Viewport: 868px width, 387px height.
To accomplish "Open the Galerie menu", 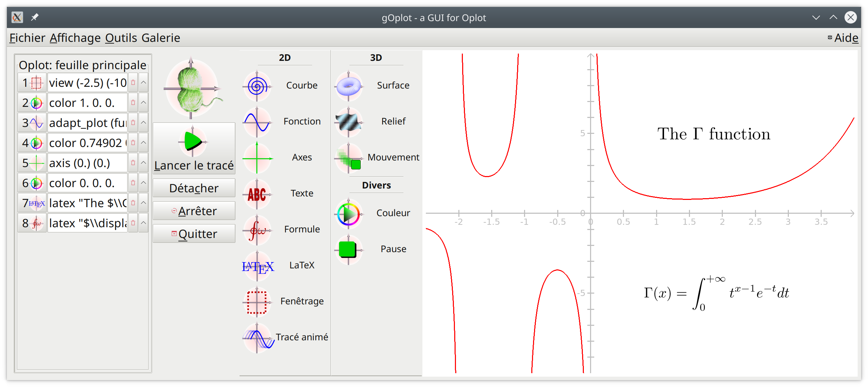I will [161, 38].
